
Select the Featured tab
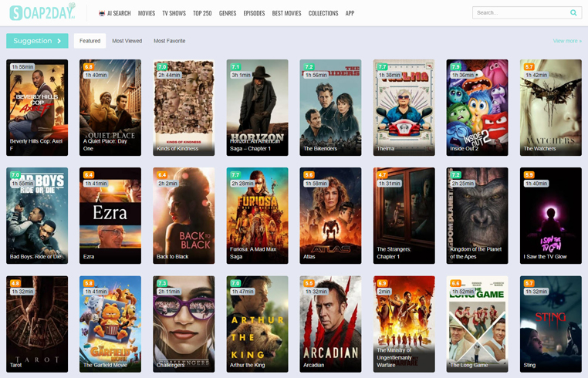[90, 41]
